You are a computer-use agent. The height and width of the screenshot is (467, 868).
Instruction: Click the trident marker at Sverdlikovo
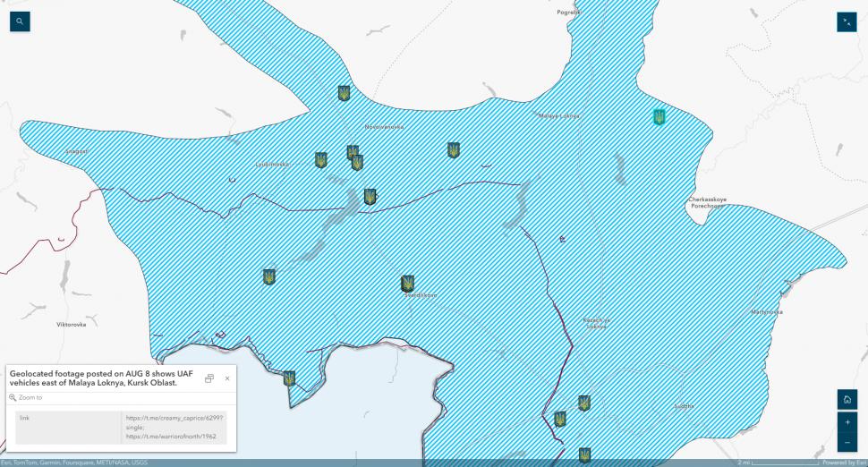(408, 284)
